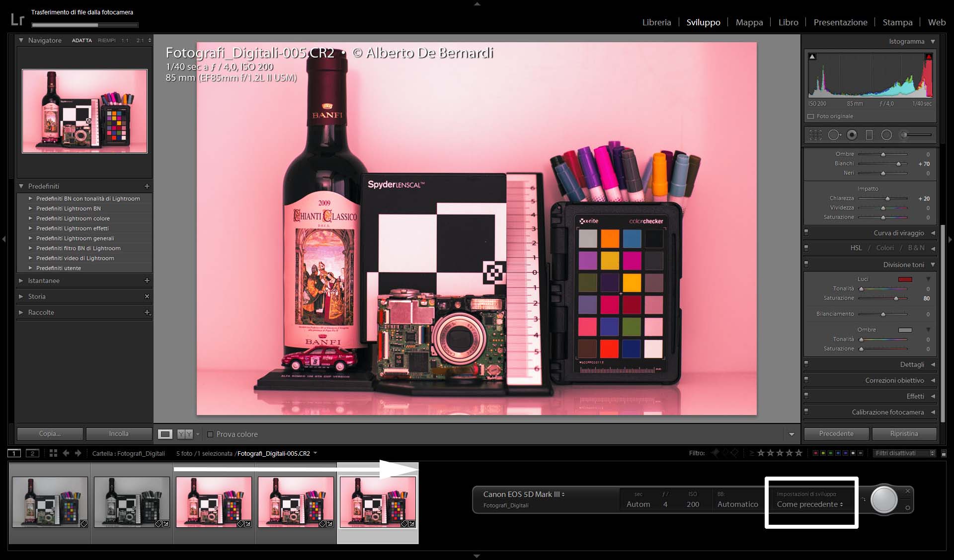This screenshot has height=560, width=954.
Task: Expand the Curva di viraggio panel
Action: click(898, 233)
